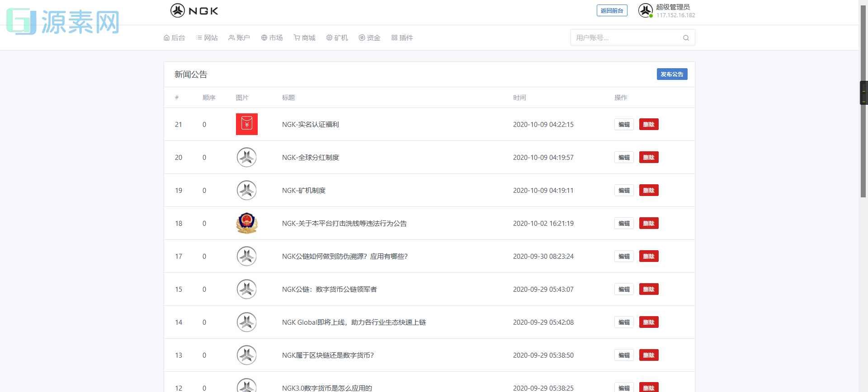The height and width of the screenshot is (392, 868).
Task: Delete the NGK-全球分红制度 announcement
Action: click(649, 157)
